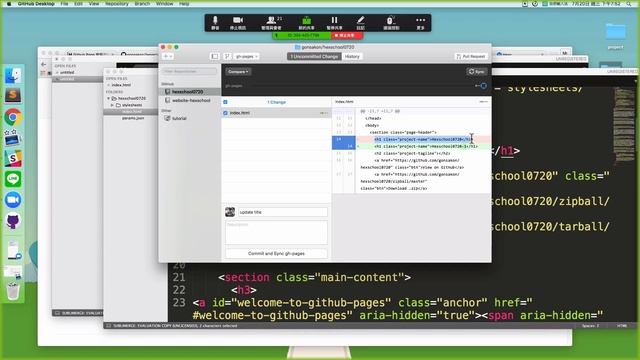Pause screen sharing in Zoom toolbar
The height and width of the screenshot is (360, 640).
coord(334,23)
